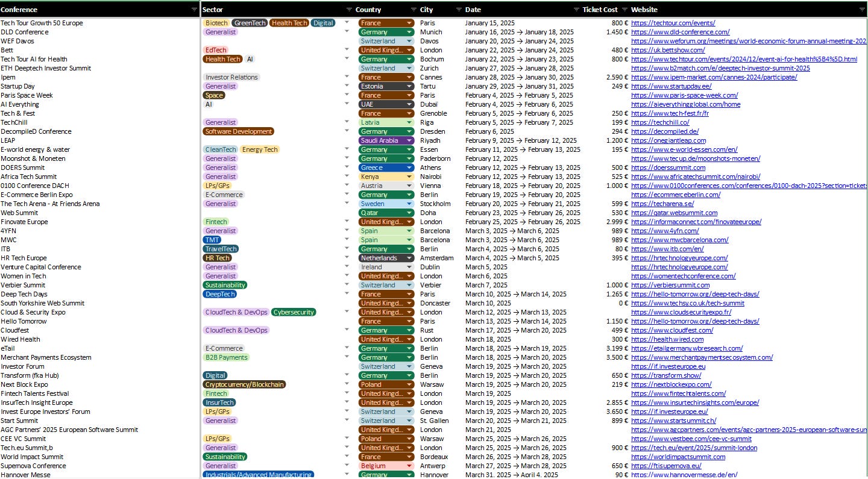Open the paris-space-week.com link
868x479 pixels.
click(x=684, y=95)
